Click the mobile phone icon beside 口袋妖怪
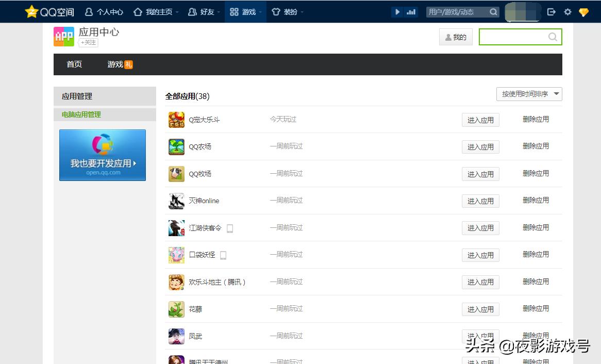Image resolution: width=601 pixels, height=364 pixels. point(223,255)
